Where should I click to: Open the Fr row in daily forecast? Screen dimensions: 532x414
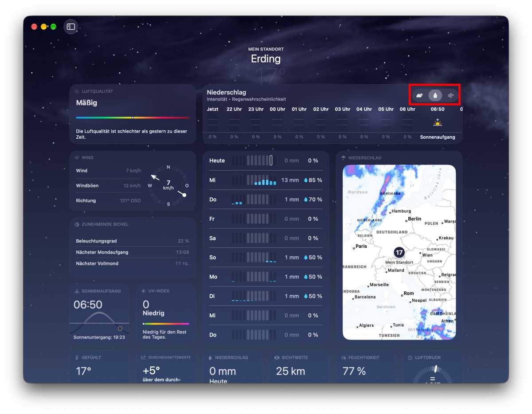[x=266, y=219]
